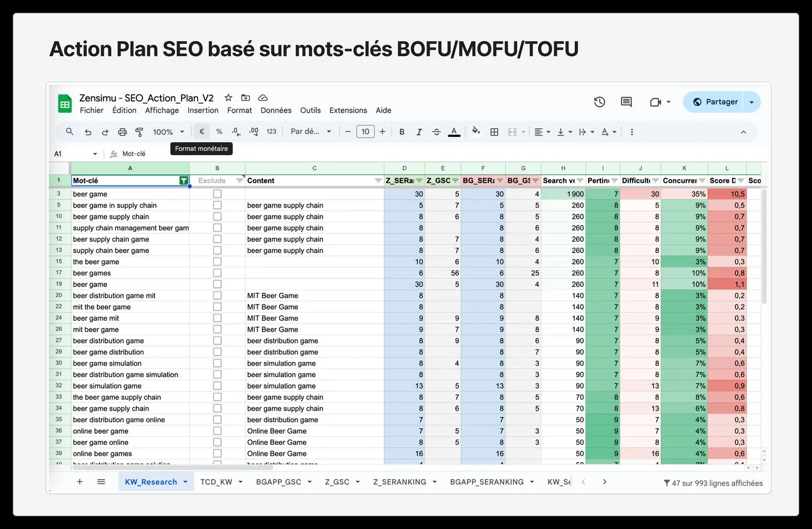Viewport: 812px width, 529px height.
Task: Open the Données menu
Action: 276,110
